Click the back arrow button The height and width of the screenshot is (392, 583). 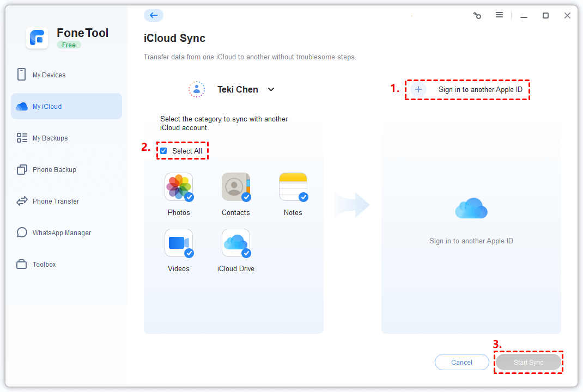coord(153,15)
